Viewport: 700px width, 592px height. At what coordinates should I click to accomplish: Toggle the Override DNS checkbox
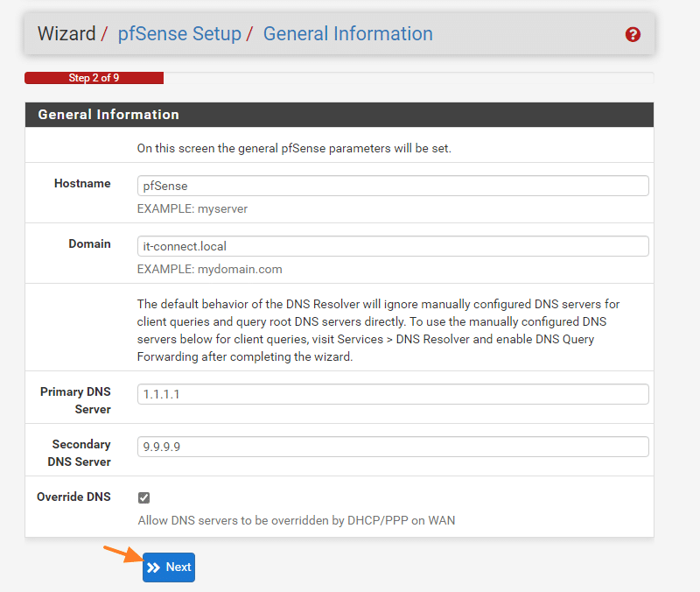coord(144,497)
